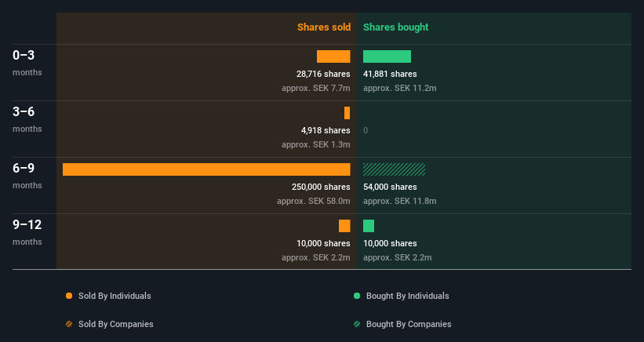Click the green Bought By Individuals legend dot

pyautogui.click(x=357, y=296)
